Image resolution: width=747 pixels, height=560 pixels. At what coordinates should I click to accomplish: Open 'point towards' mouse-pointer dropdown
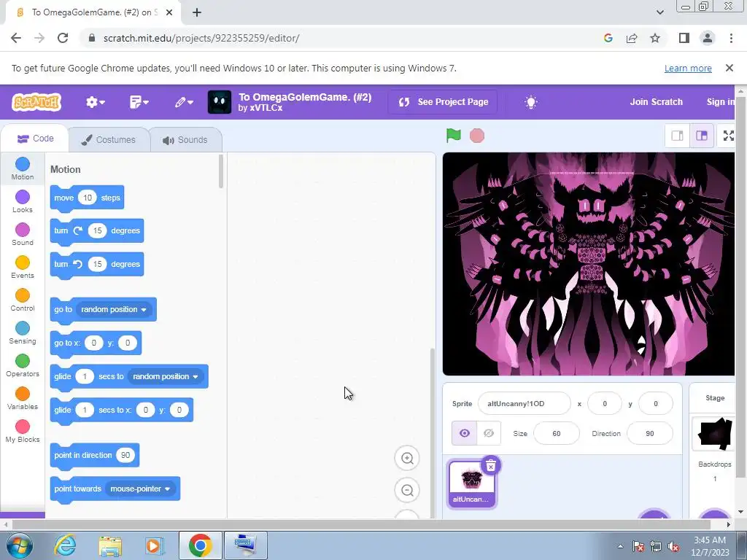click(140, 489)
